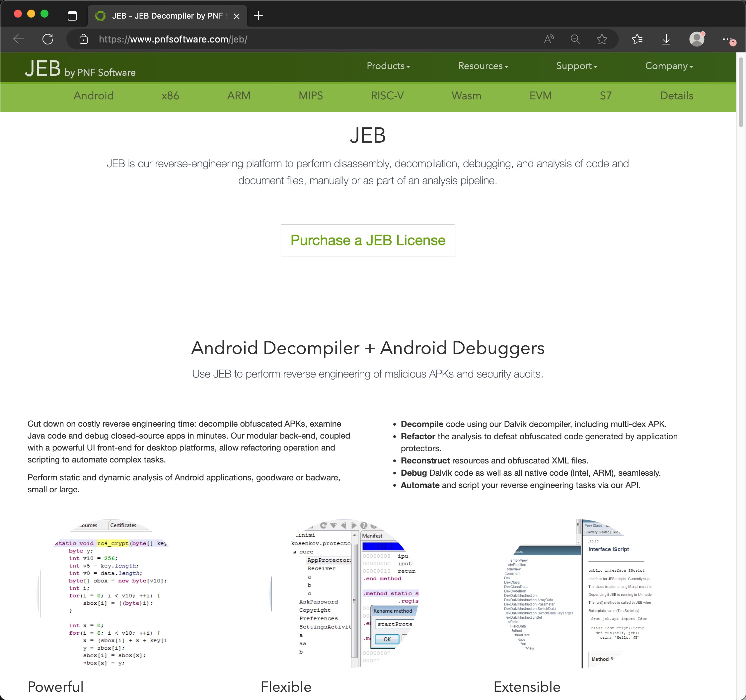
Task: Open the ARM section link
Action: pos(239,96)
